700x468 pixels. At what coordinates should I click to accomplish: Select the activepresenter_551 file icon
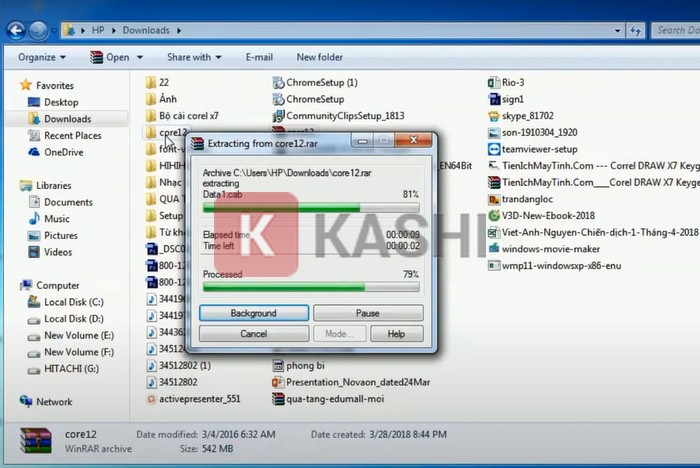coord(151,398)
